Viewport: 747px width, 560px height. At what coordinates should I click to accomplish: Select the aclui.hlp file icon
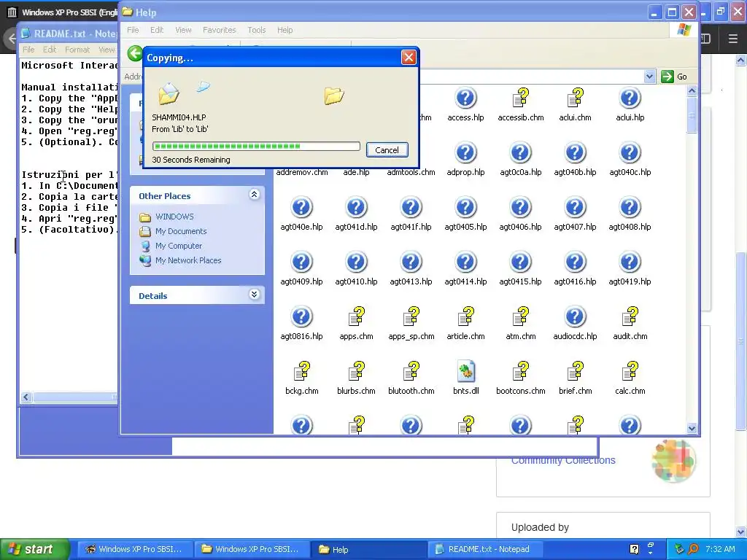click(x=630, y=98)
